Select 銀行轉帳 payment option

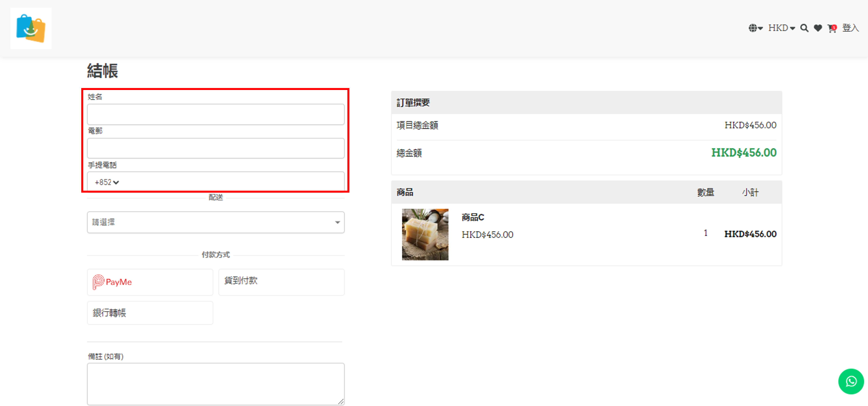pyautogui.click(x=150, y=313)
